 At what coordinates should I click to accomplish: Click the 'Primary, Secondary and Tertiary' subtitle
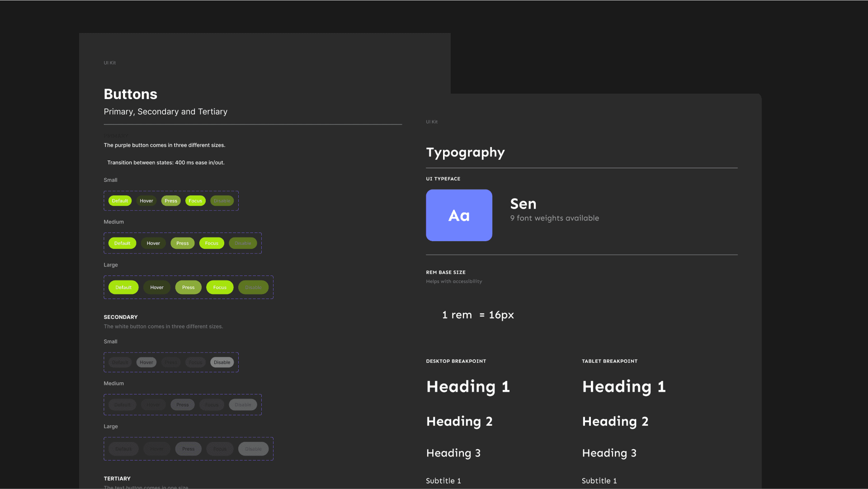point(165,112)
